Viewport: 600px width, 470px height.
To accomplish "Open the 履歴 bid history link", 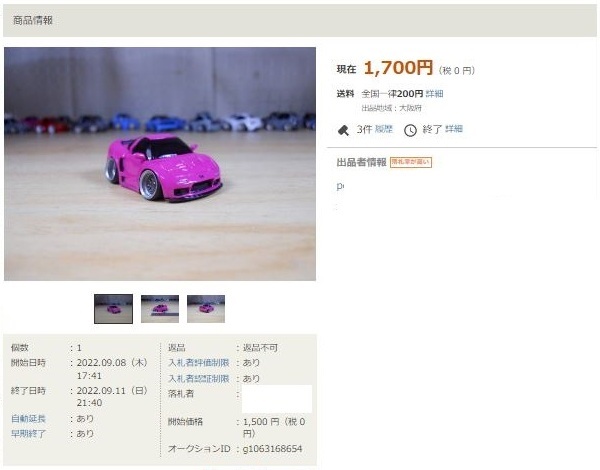I will (384, 129).
